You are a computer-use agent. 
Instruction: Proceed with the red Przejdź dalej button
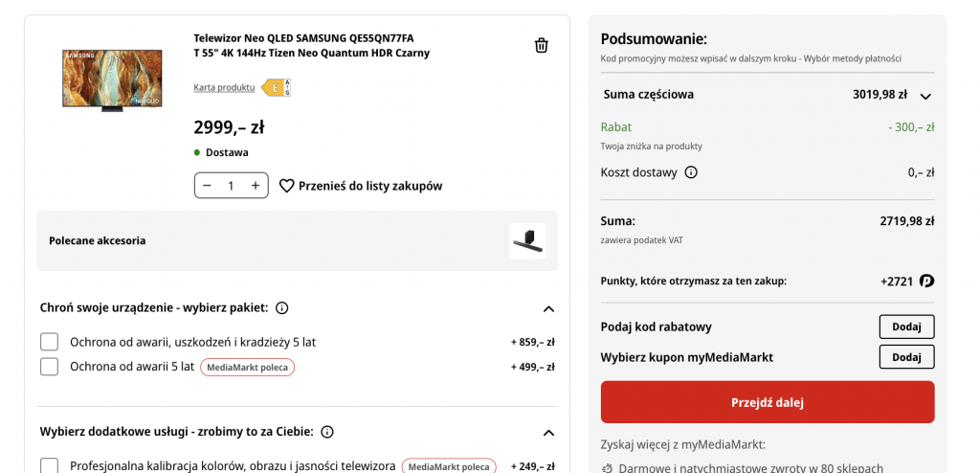pos(768,402)
